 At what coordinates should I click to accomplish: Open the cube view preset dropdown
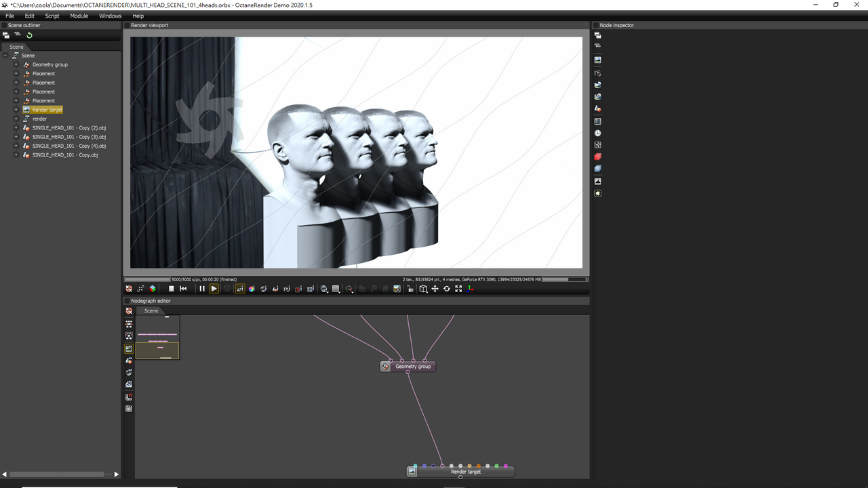point(423,289)
